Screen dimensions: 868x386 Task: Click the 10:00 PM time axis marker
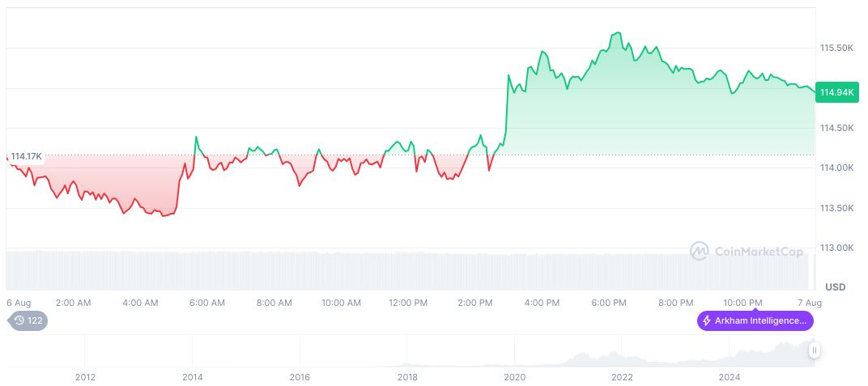(x=742, y=303)
